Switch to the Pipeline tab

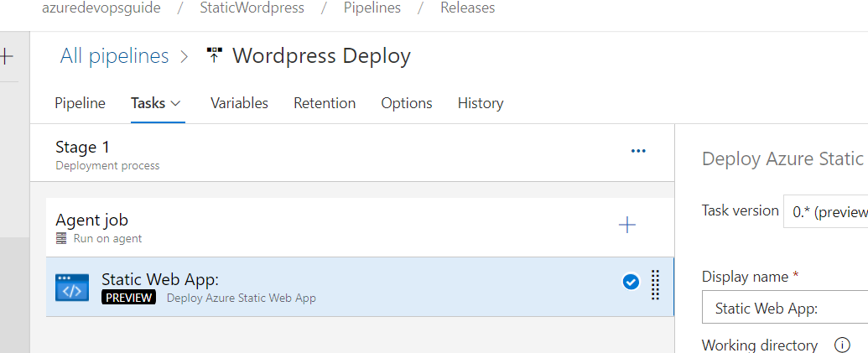pyautogui.click(x=80, y=103)
